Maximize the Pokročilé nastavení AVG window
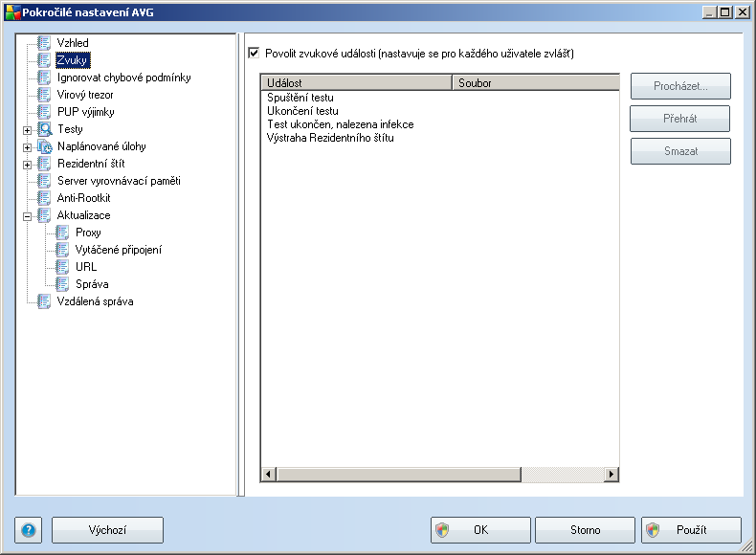Image resolution: width=756 pixels, height=555 pixels. click(725, 12)
